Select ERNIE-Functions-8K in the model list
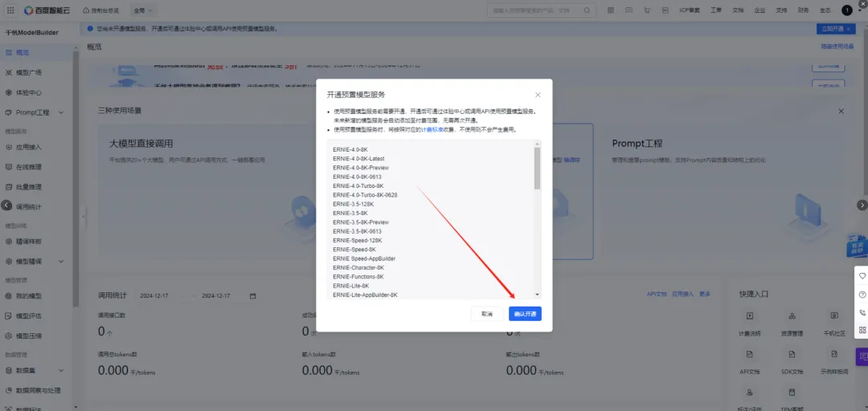Screen dimensions: 868x411 pyautogui.click(x=358, y=277)
